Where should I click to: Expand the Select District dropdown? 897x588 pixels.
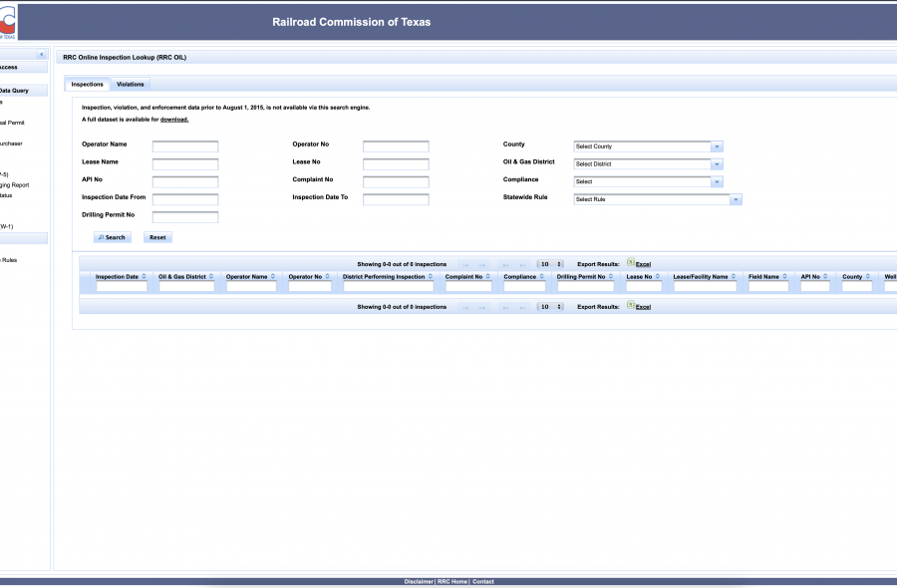(716, 164)
